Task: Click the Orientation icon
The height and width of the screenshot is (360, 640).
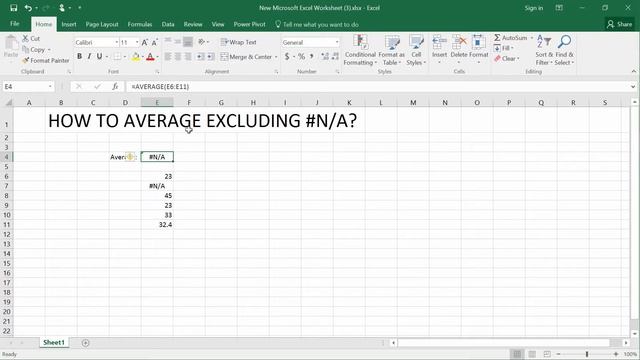Action: click(x=201, y=42)
